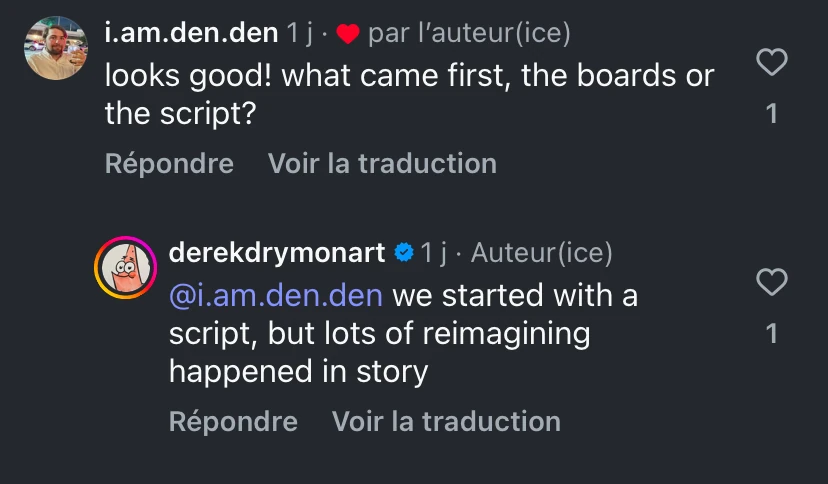Click the derekdrymonart username
The height and width of the screenshot is (484, 828).
click(x=277, y=253)
